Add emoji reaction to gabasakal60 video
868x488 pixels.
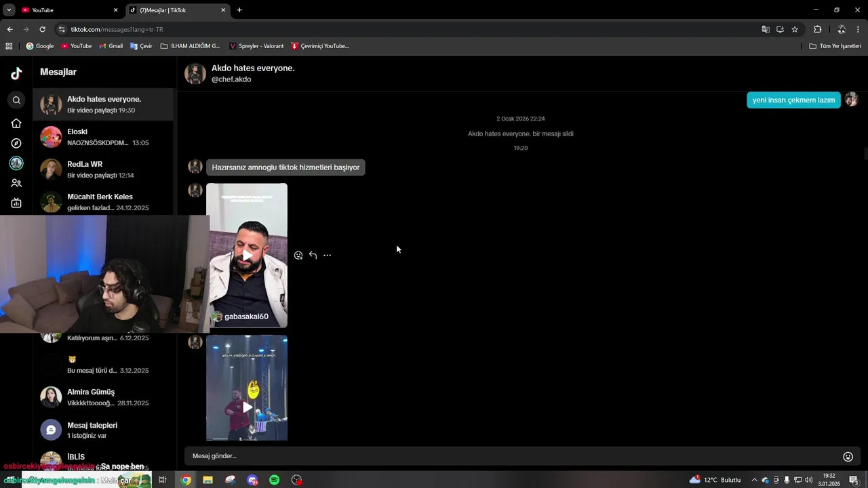(x=298, y=256)
